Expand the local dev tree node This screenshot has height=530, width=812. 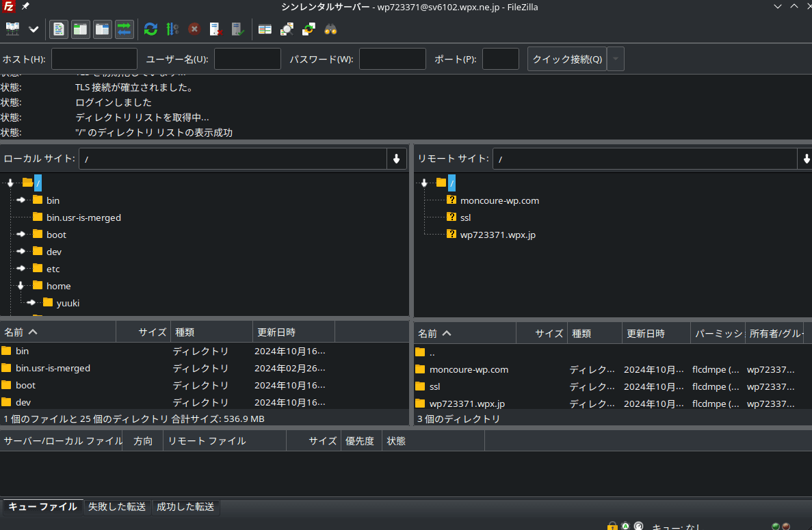click(21, 251)
